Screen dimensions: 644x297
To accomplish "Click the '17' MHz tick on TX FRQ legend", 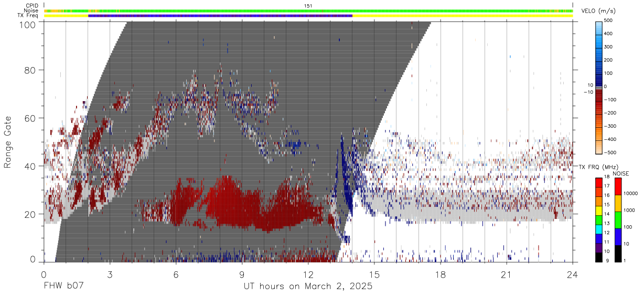I will click(x=607, y=186).
